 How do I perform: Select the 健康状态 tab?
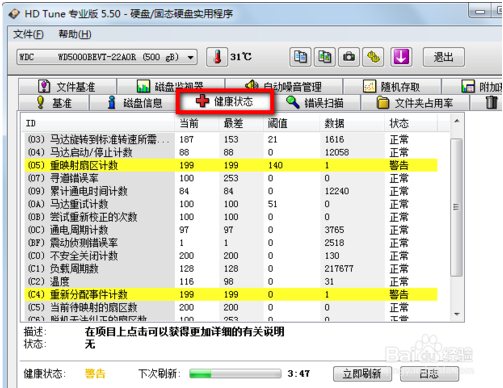(x=225, y=101)
